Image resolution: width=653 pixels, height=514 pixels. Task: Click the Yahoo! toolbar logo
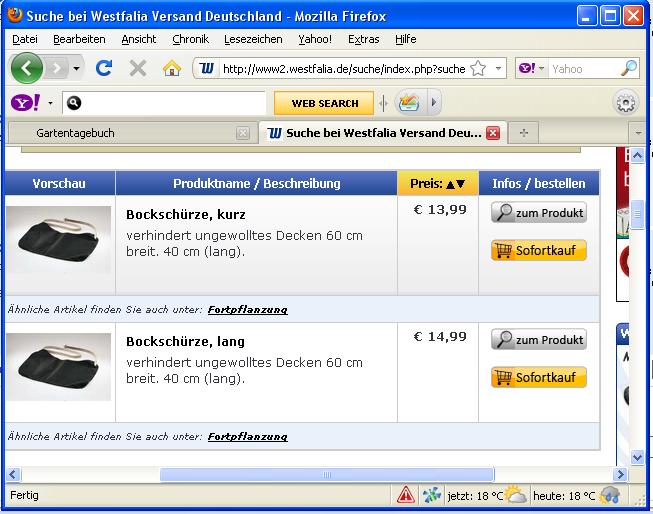click(x=25, y=102)
